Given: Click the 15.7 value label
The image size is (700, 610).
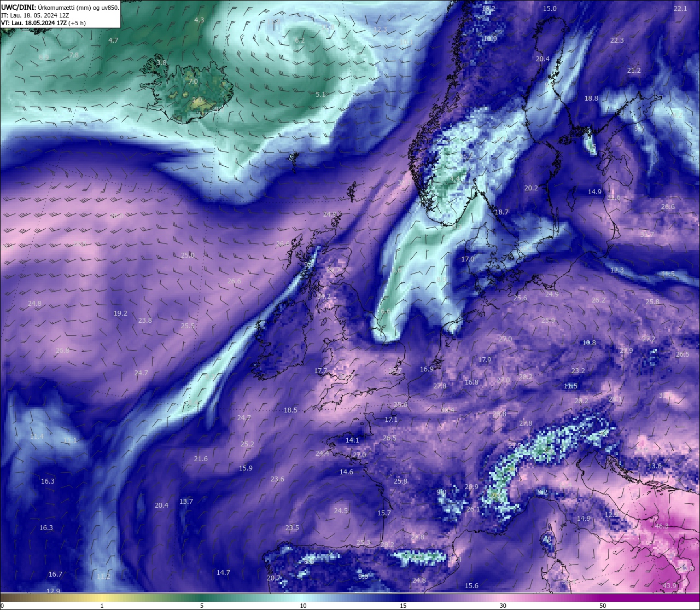Looking at the screenshot, I should pos(384,513).
